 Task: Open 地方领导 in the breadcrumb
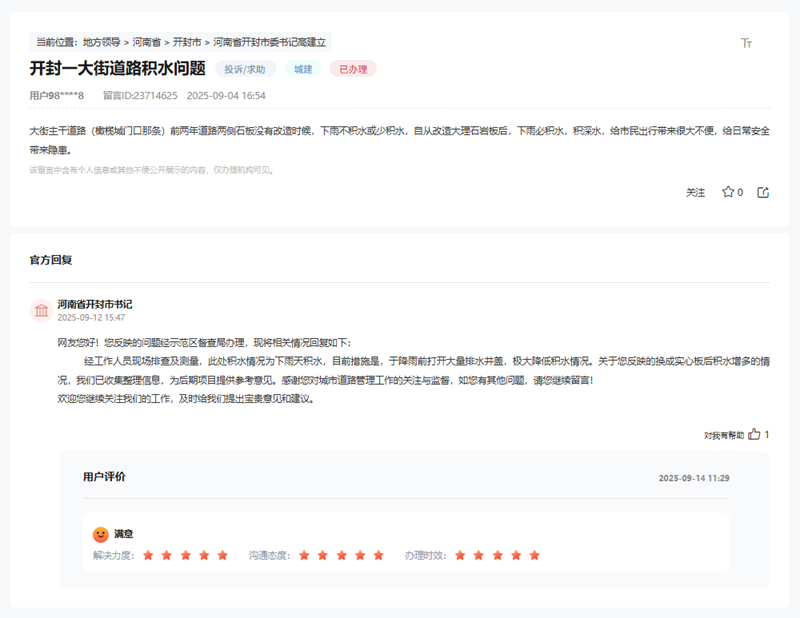point(102,43)
